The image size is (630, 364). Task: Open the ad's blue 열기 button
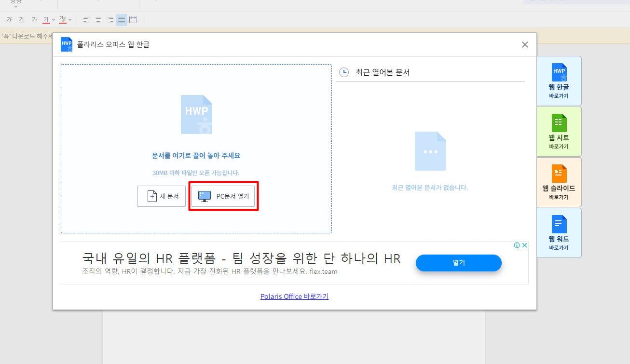coord(459,263)
